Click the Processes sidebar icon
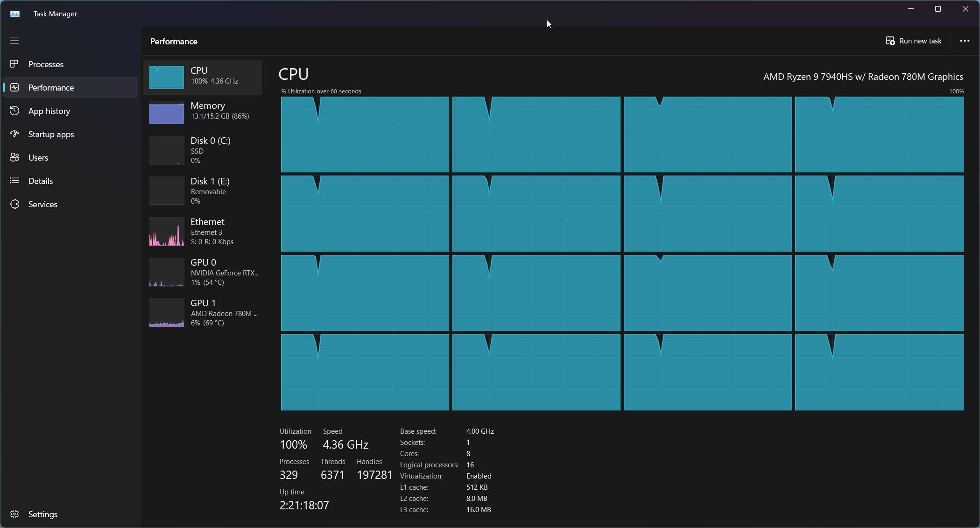Viewport: 980px width, 528px height. pos(14,64)
